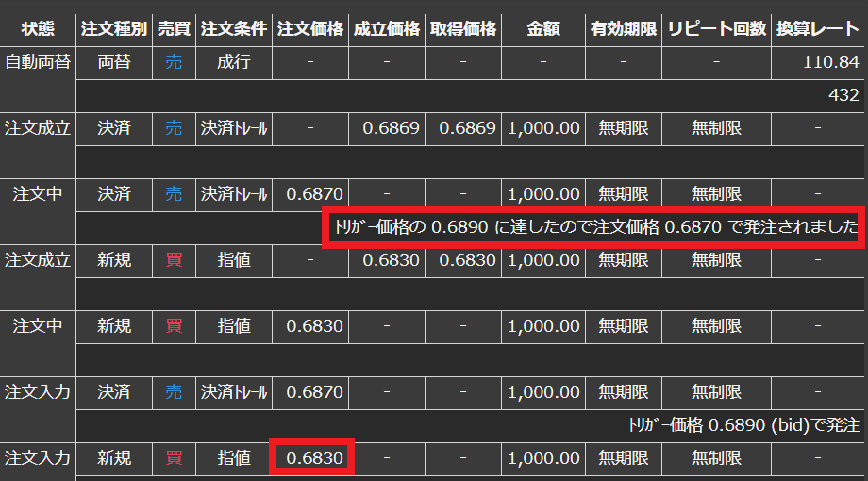Screen dimensions: 868x481
Task: Click 指値 in the 注文成立 新規 row
Action: (x=234, y=259)
